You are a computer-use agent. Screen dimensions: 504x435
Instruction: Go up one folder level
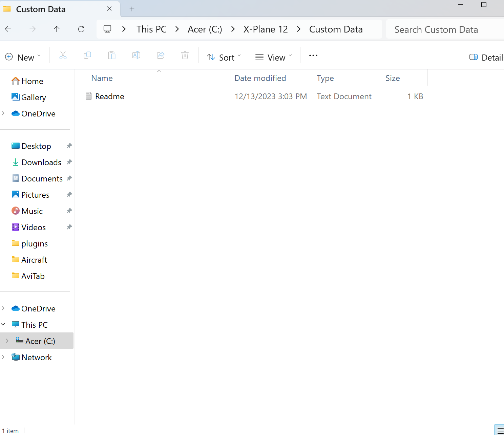[x=57, y=29]
